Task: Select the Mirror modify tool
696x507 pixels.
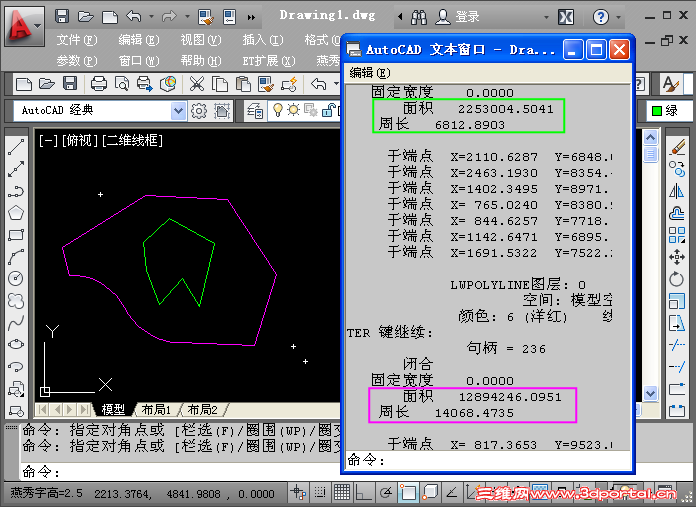Action: [677, 191]
